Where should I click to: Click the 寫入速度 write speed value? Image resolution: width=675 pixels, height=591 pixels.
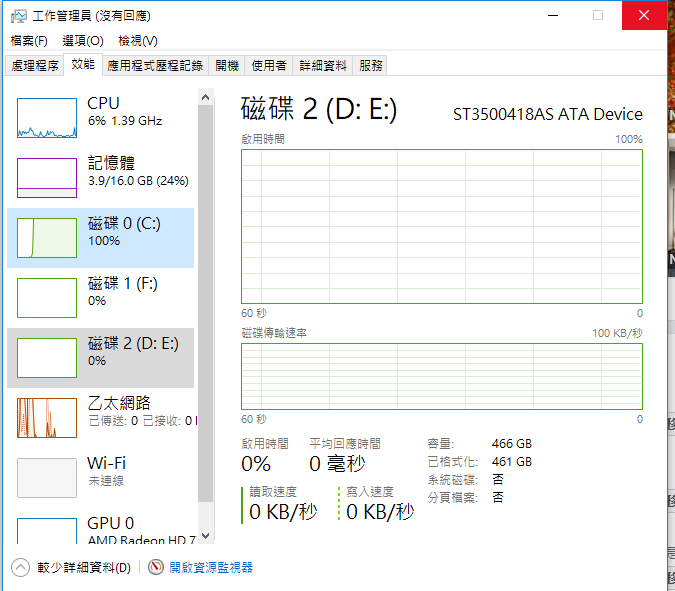(380, 512)
